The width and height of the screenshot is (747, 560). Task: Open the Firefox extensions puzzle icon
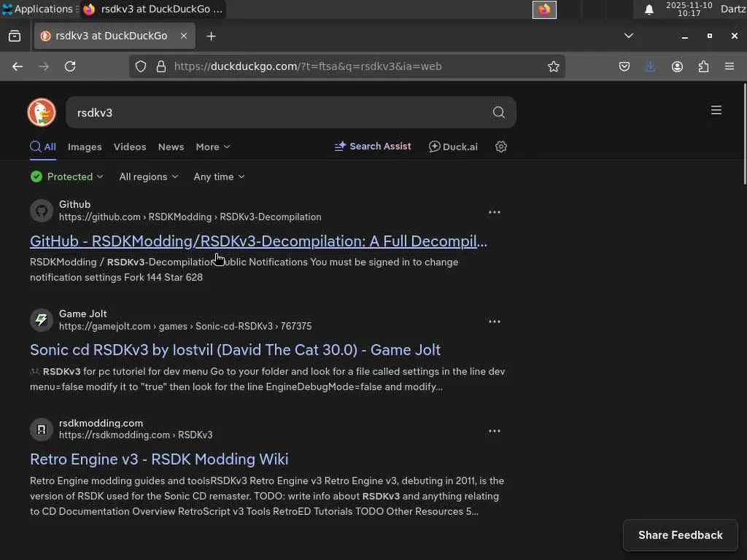(x=703, y=66)
